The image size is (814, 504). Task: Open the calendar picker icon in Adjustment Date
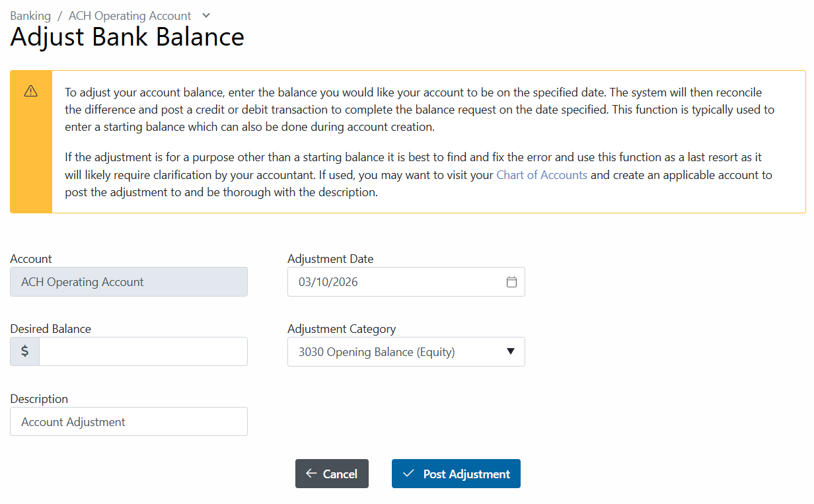[511, 282]
